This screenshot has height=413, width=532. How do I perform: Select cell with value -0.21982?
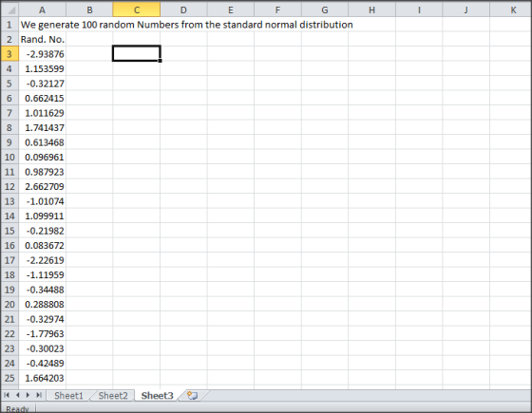(43, 231)
